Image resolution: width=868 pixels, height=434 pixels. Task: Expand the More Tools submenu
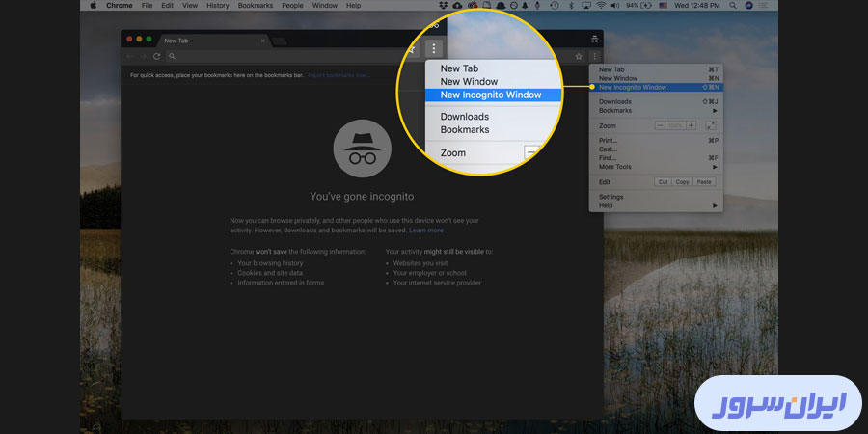pos(656,167)
